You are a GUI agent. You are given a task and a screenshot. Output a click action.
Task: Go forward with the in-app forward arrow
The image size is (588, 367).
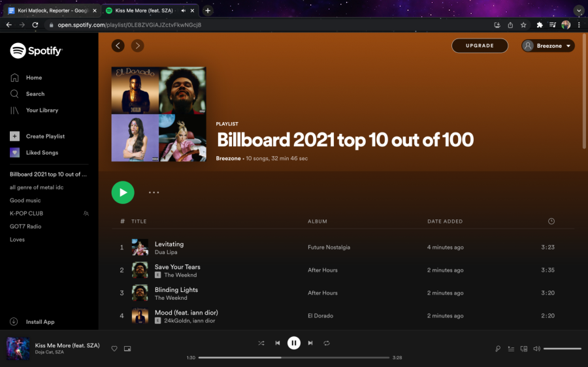tap(138, 46)
